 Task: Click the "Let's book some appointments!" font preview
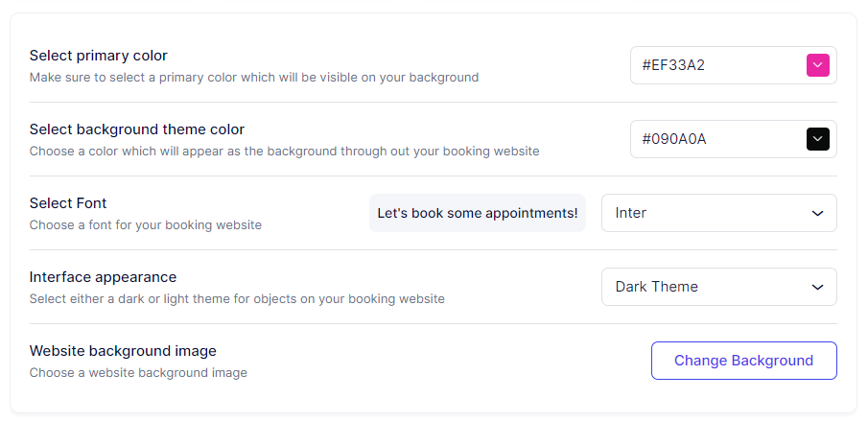pos(478,213)
